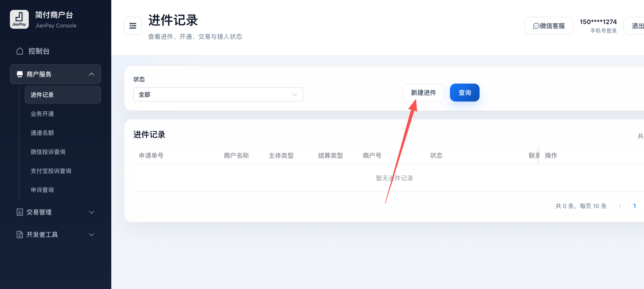Click the document icon beside 开发者工具
The width and height of the screenshot is (644, 289).
[x=20, y=235]
